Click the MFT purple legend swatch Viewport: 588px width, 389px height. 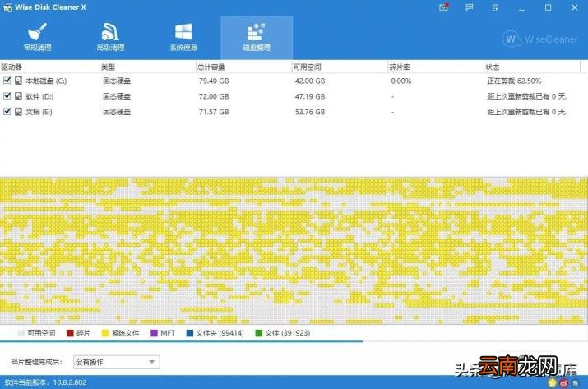coord(154,333)
